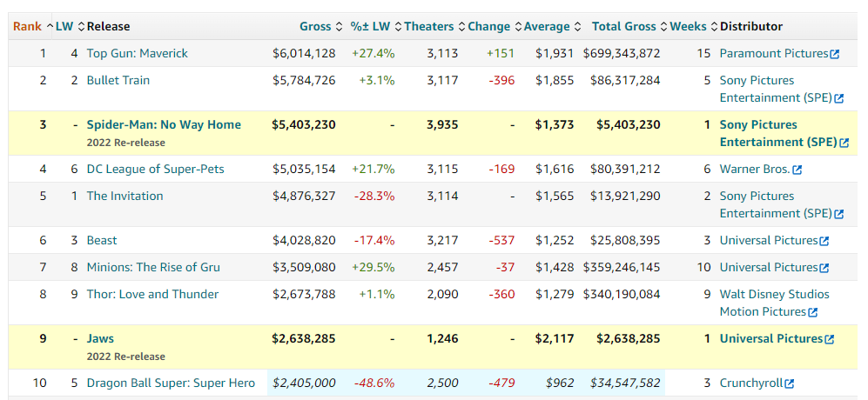
Task: Open external link icon in Beast distributor cell
Action: tap(824, 241)
